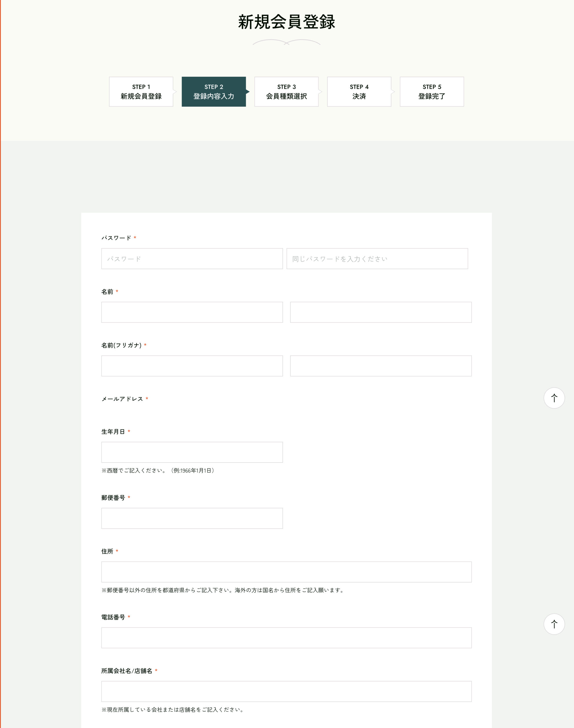
Task: Select STEP 1 新規会員登録 step
Action: coord(141,92)
